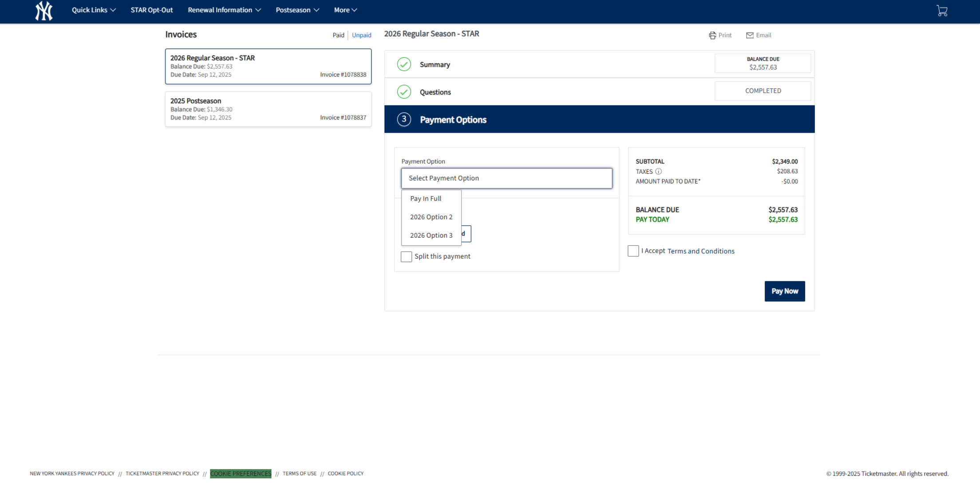The width and height of the screenshot is (980, 485).
Task: Open the Terms and Conditions link
Action: [x=701, y=251]
